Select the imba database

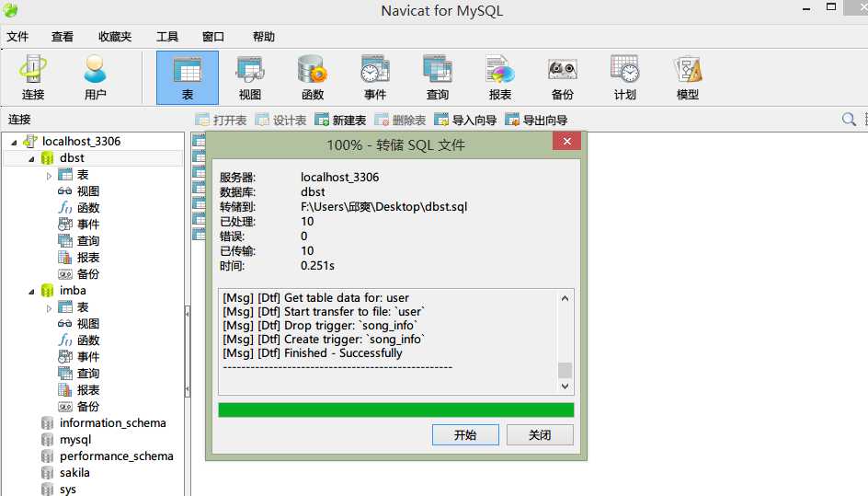73,291
